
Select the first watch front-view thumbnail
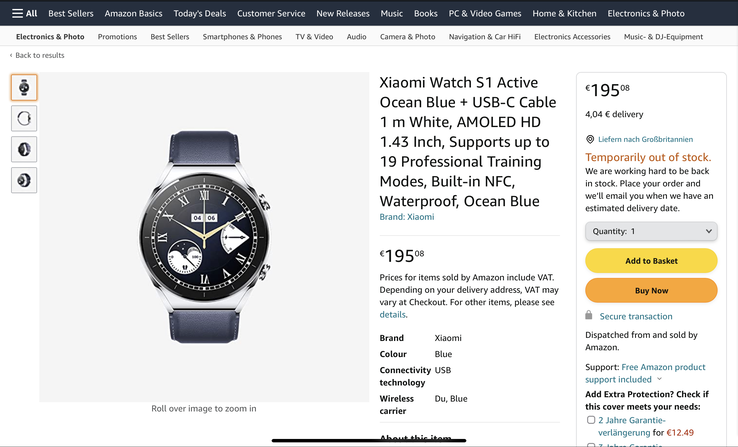(x=24, y=87)
